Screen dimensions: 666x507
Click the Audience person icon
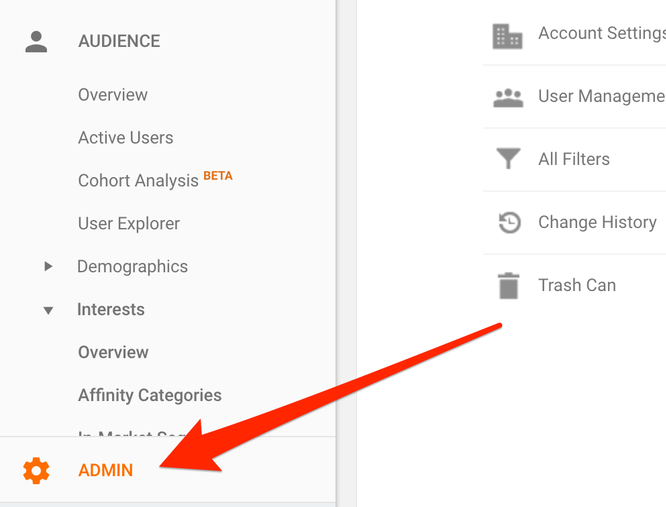tap(37, 42)
